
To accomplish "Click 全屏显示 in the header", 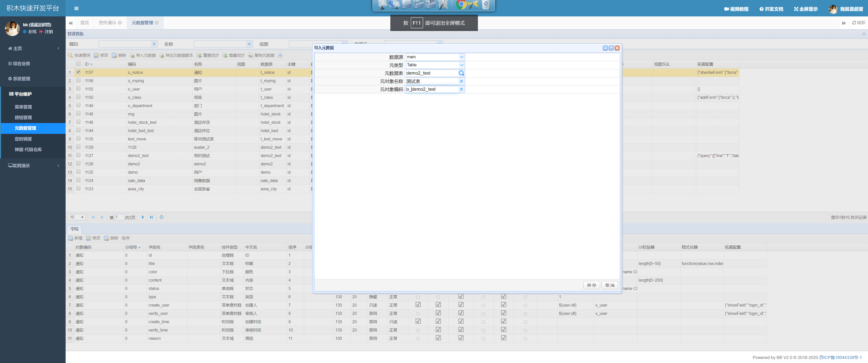I will [x=806, y=9].
